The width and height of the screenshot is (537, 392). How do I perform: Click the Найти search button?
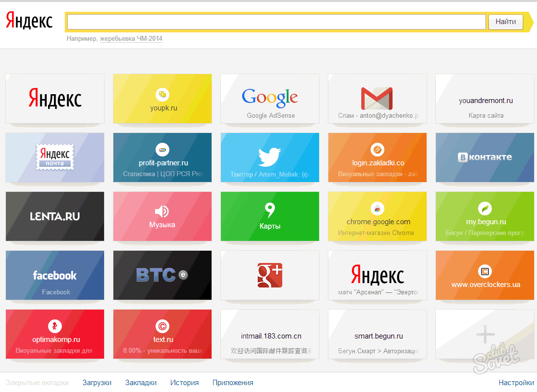coord(506,22)
